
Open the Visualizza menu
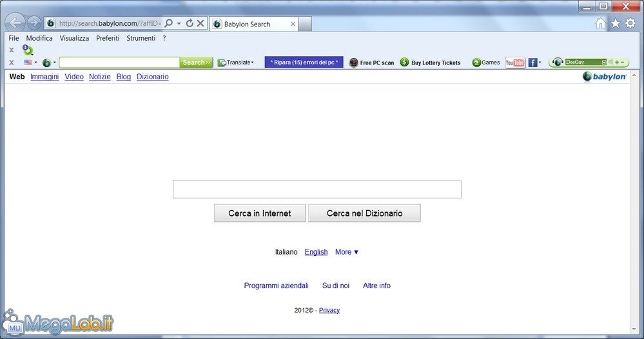(x=74, y=38)
